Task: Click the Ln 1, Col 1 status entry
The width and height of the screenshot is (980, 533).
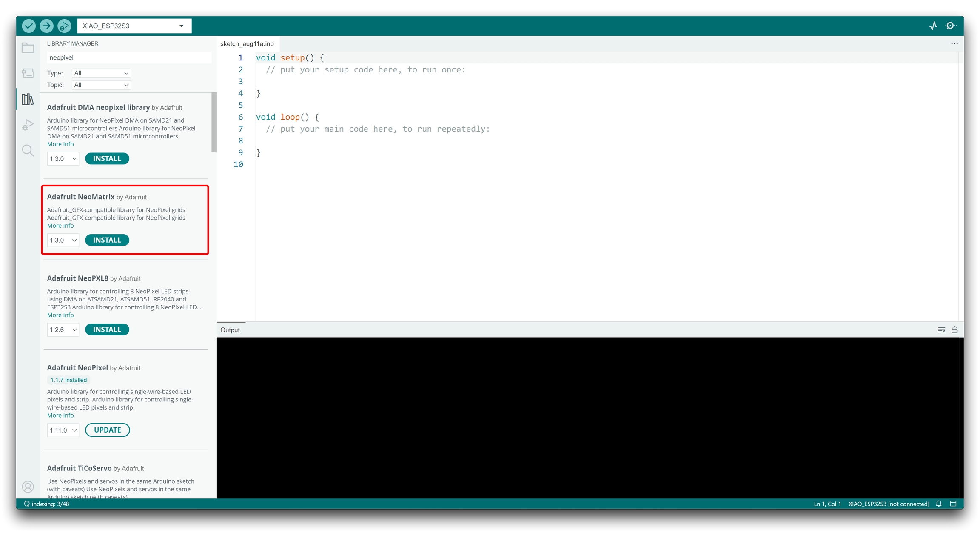Action: click(827, 504)
